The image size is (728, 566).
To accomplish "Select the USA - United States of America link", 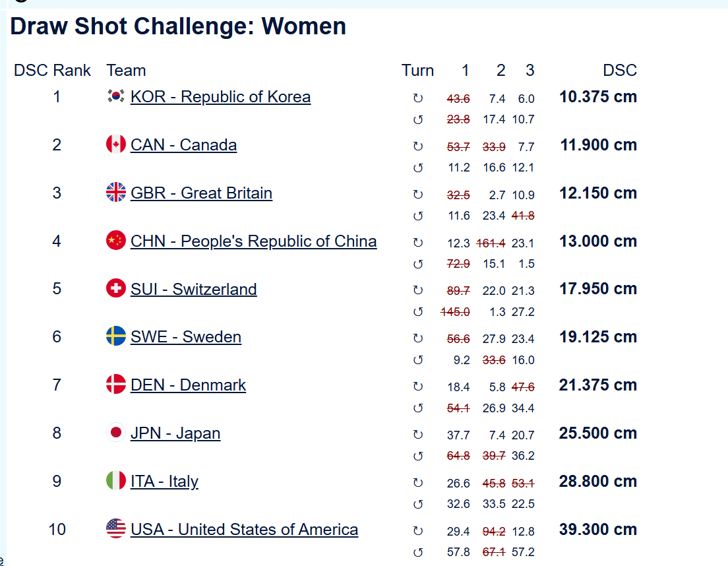I will (x=244, y=530).
